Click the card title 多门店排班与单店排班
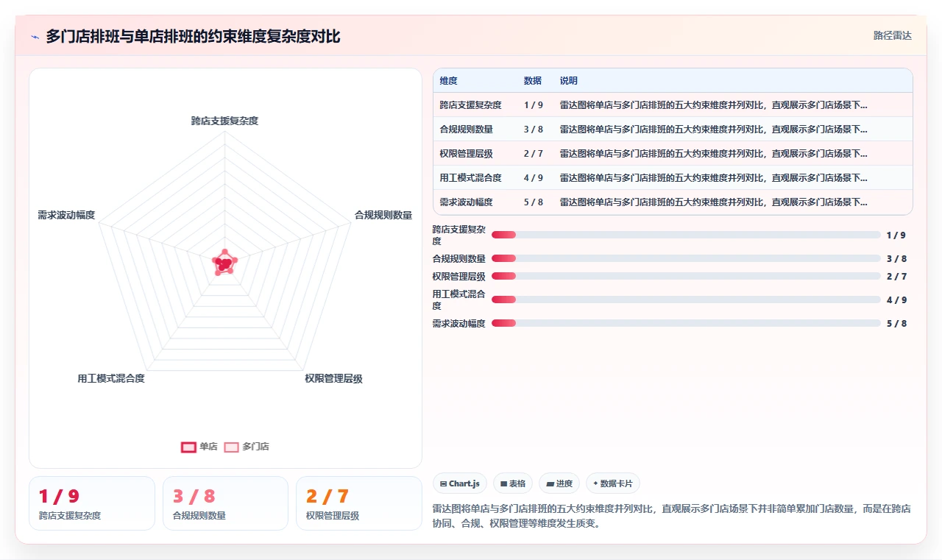The height and width of the screenshot is (560, 942). [193, 36]
